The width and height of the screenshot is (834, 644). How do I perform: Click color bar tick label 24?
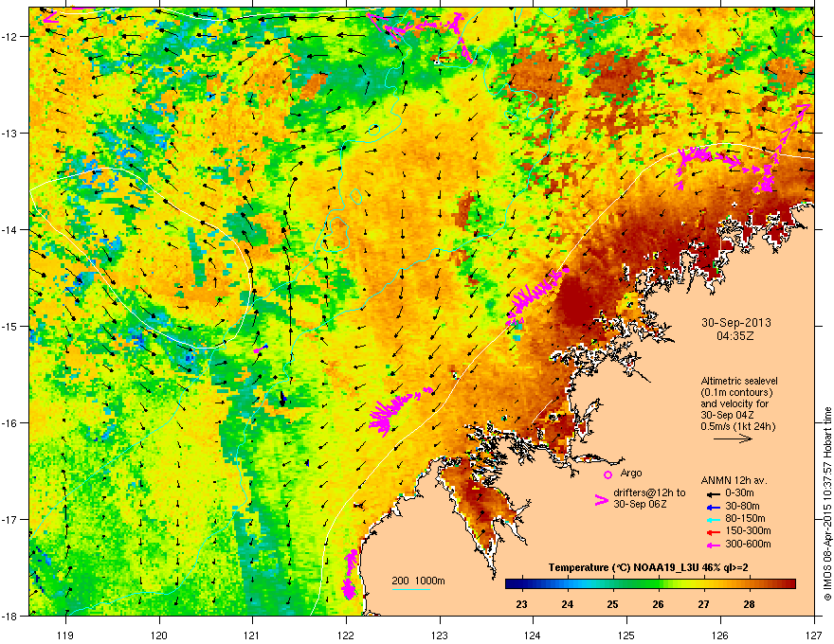tap(567, 604)
